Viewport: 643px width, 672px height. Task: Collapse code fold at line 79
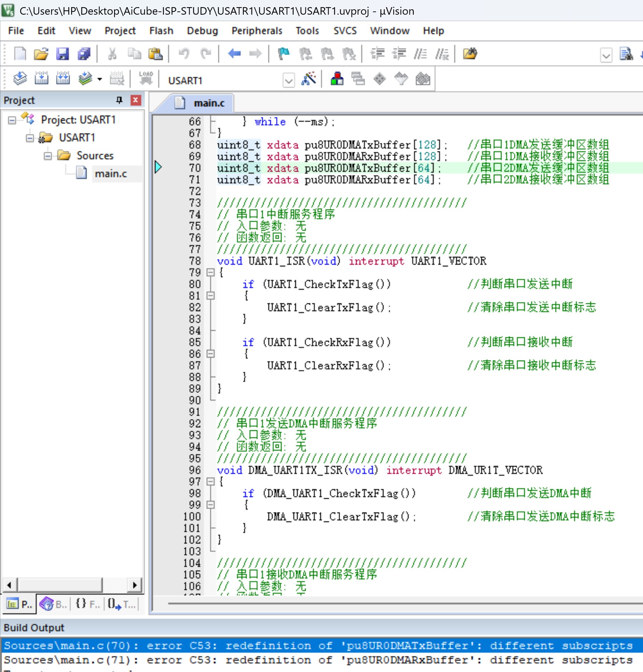coord(211,272)
